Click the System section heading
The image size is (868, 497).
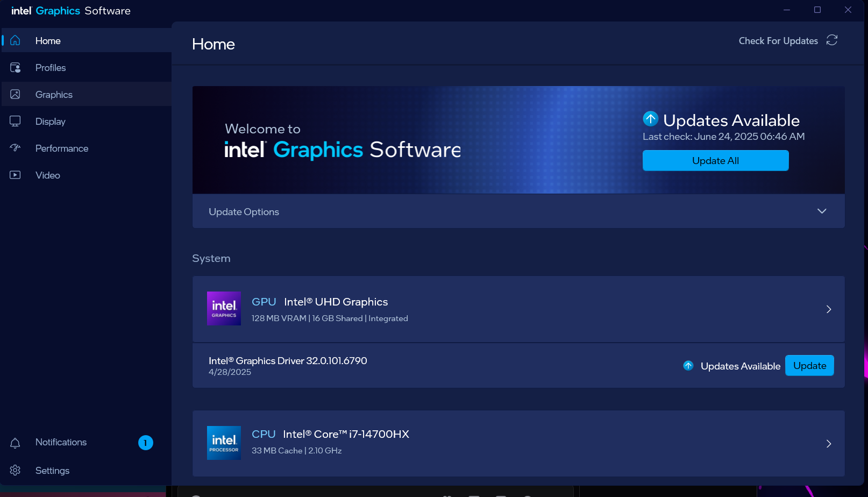211,258
